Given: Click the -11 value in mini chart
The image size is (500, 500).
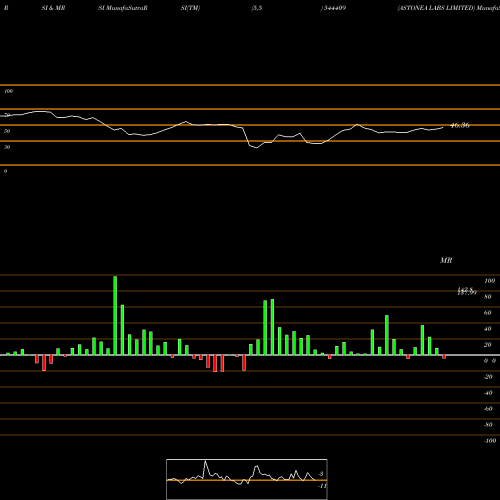Looking at the screenshot, I should 322,486.
